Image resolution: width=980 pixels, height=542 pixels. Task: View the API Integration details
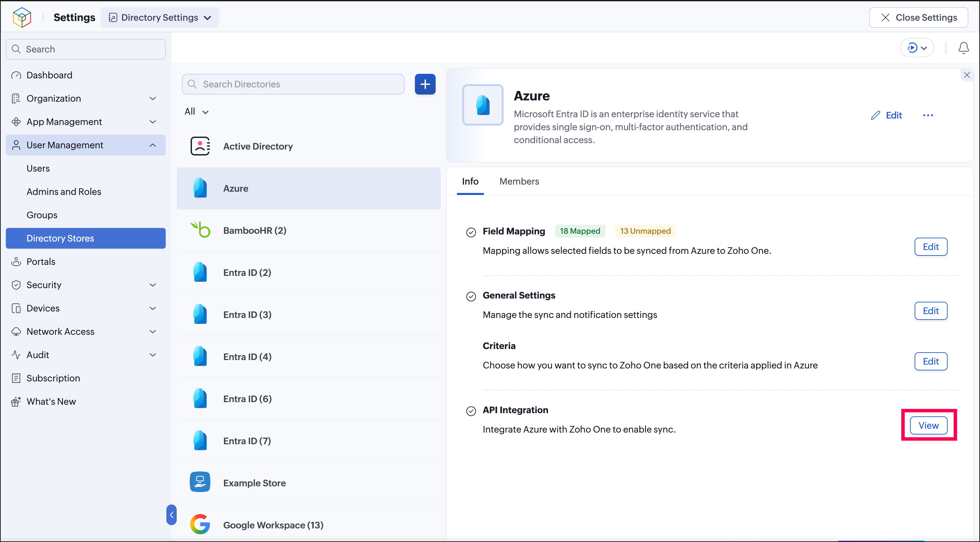[x=928, y=425]
